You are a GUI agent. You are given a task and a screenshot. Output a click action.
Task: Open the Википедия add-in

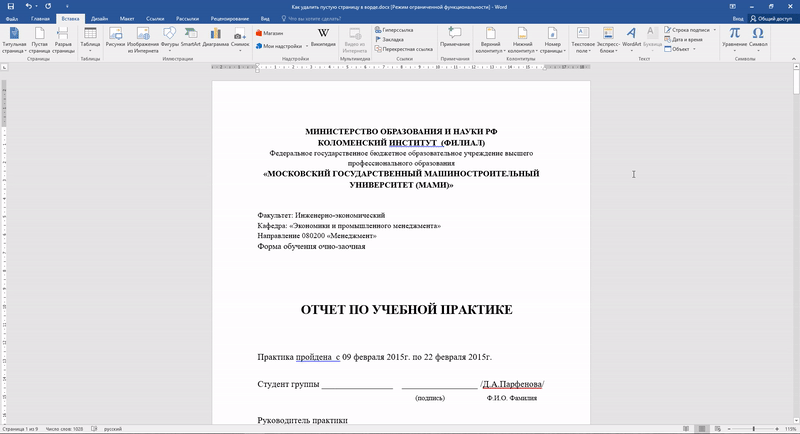pyautogui.click(x=323, y=38)
